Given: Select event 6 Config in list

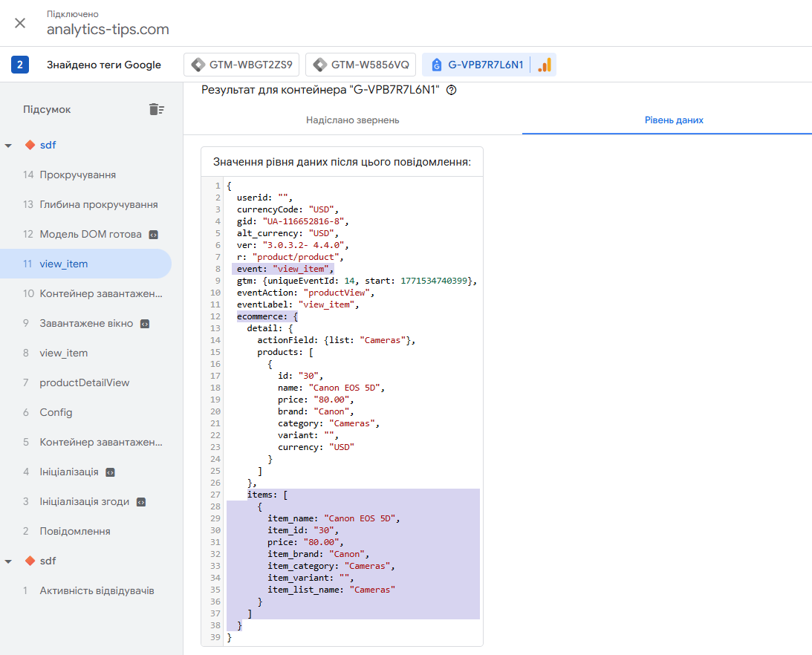Looking at the screenshot, I should point(56,412).
